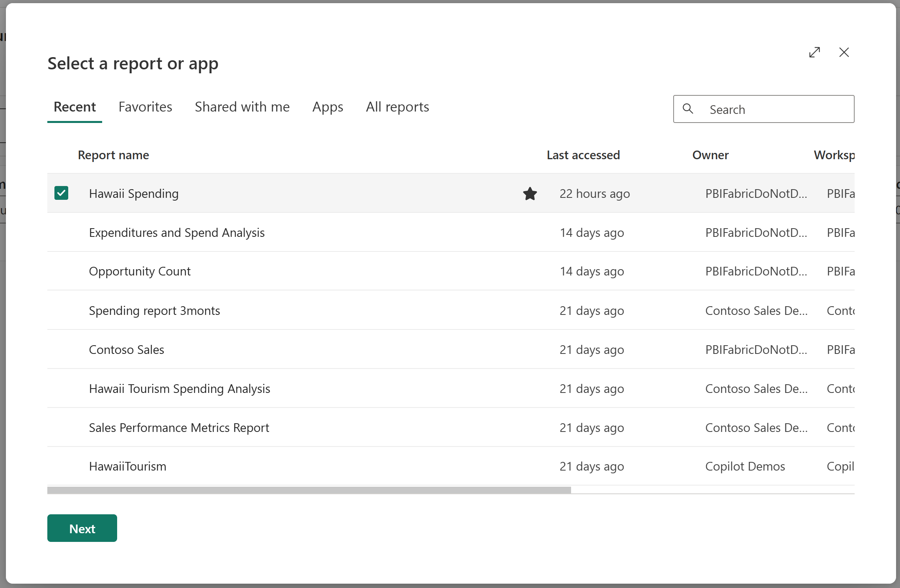Click the search magnifier icon
The height and width of the screenshot is (588, 900).
point(688,110)
